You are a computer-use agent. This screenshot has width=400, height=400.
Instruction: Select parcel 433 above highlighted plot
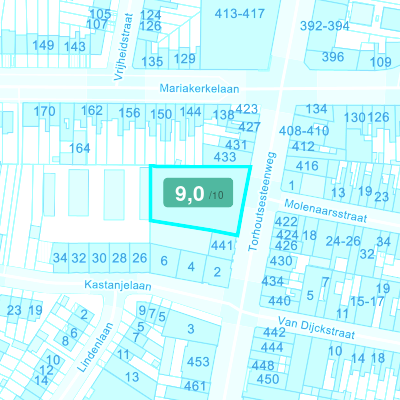point(225,157)
